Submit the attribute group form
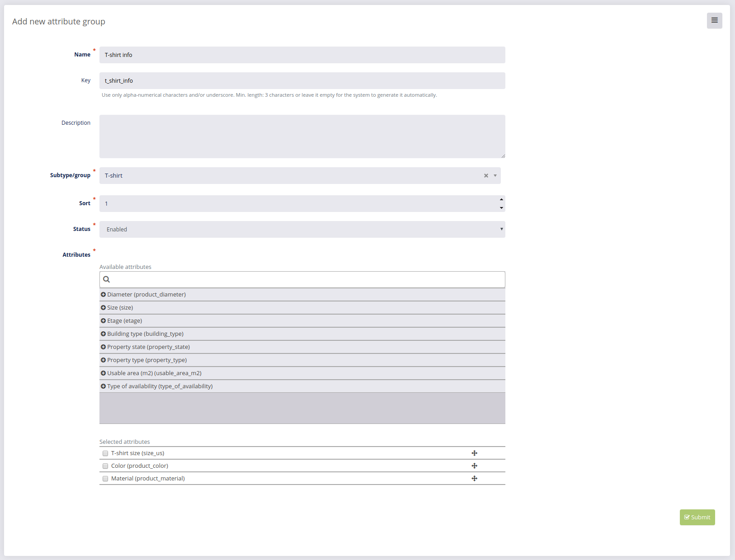Image resolution: width=735 pixels, height=560 pixels. click(x=697, y=517)
